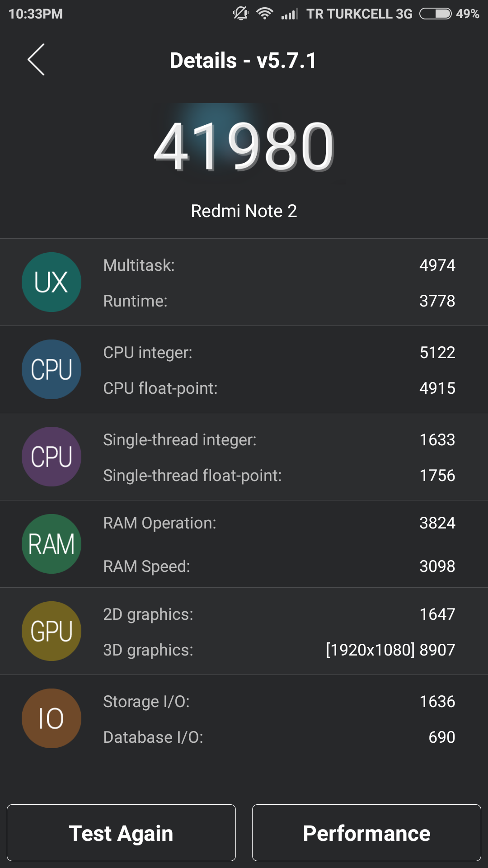Tap the back arrow icon

click(x=36, y=60)
